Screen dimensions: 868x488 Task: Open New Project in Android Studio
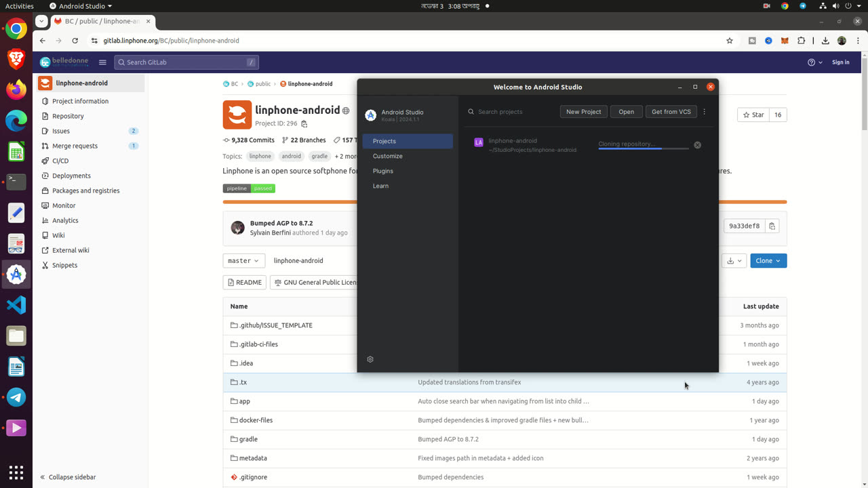point(584,112)
